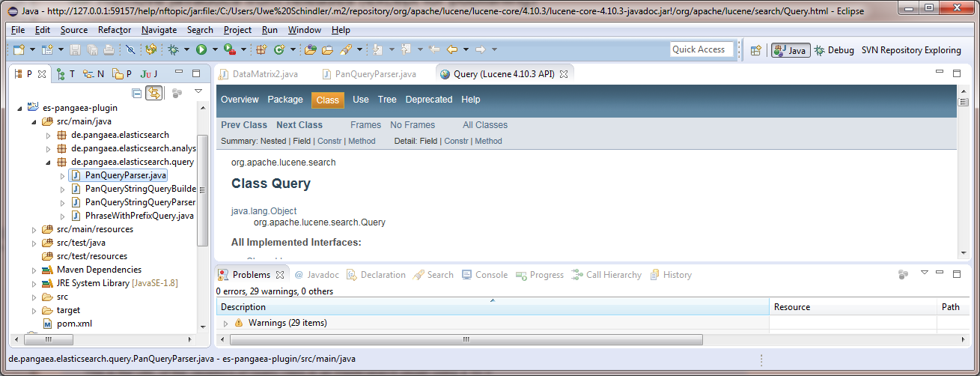Image resolution: width=980 pixels, height=376 pixels.
Task: Click the New wizard toolbar icon
Action: pos(20,49)
